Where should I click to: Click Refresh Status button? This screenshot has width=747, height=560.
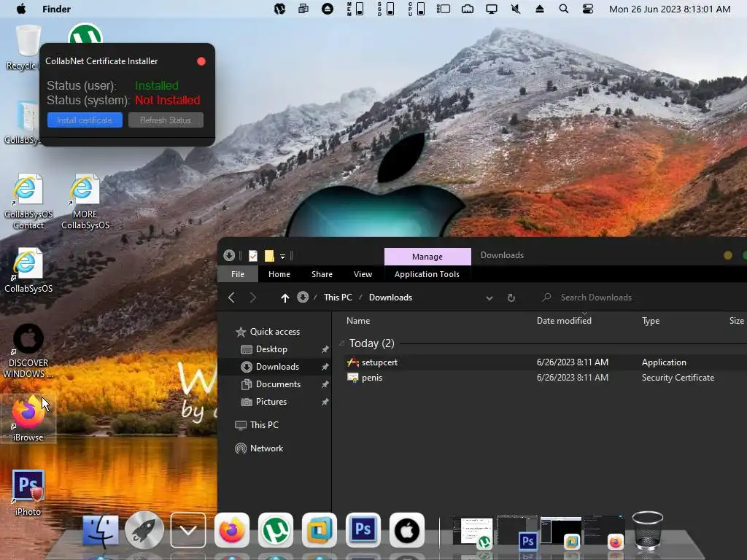pyautogui.click(x=166, y=120)
